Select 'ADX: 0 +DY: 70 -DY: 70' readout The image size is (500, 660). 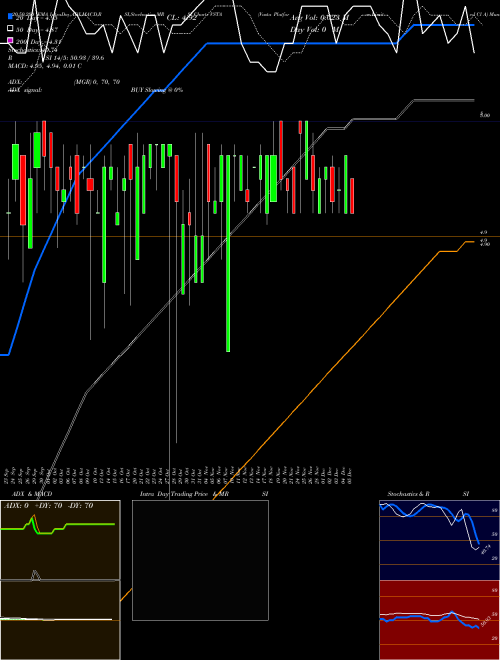[x=48, y=506]
